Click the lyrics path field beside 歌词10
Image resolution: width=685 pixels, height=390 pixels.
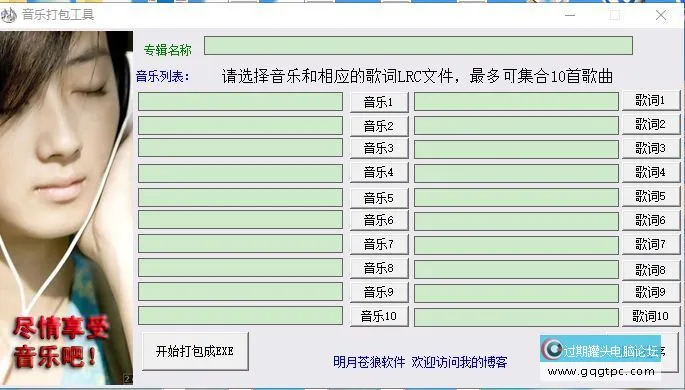516,318
